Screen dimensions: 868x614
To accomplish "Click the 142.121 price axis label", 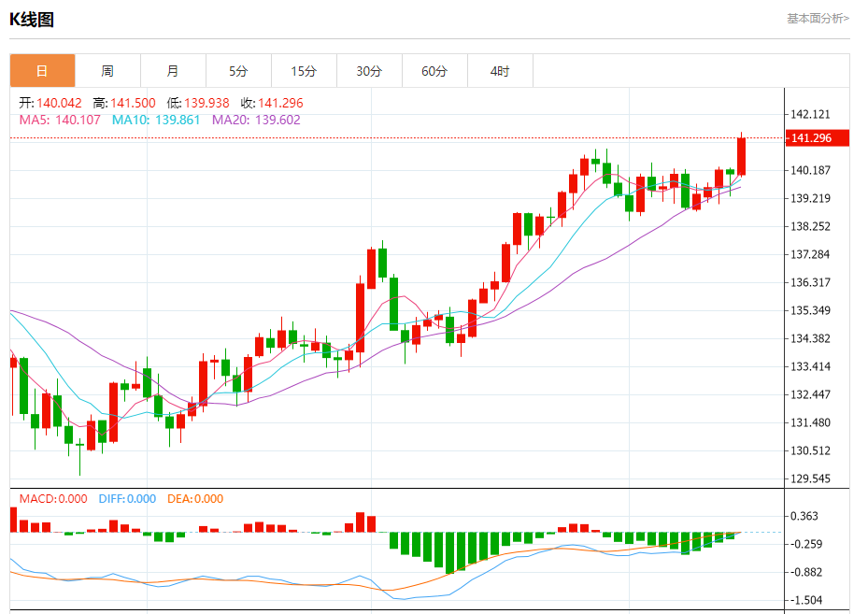I will (810, 115).
